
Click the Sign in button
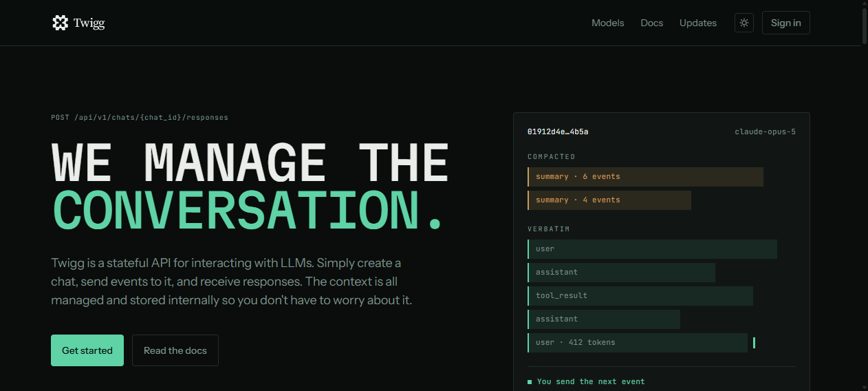786,23
